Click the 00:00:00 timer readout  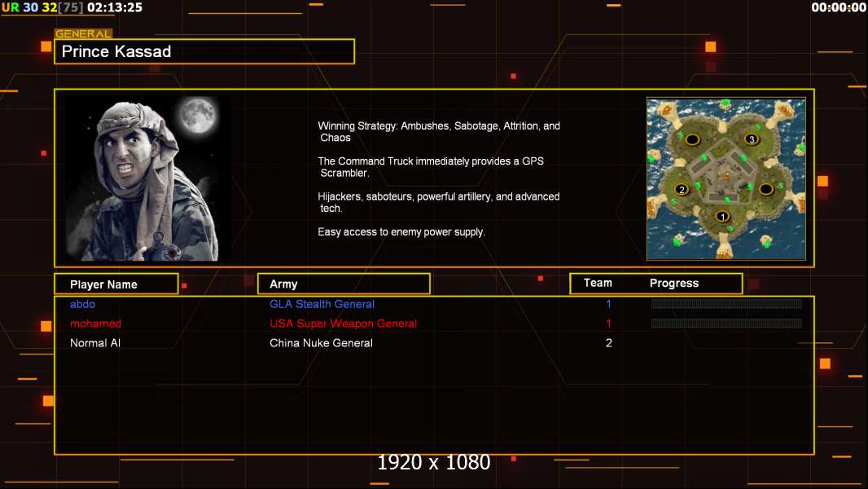[839, 7]
